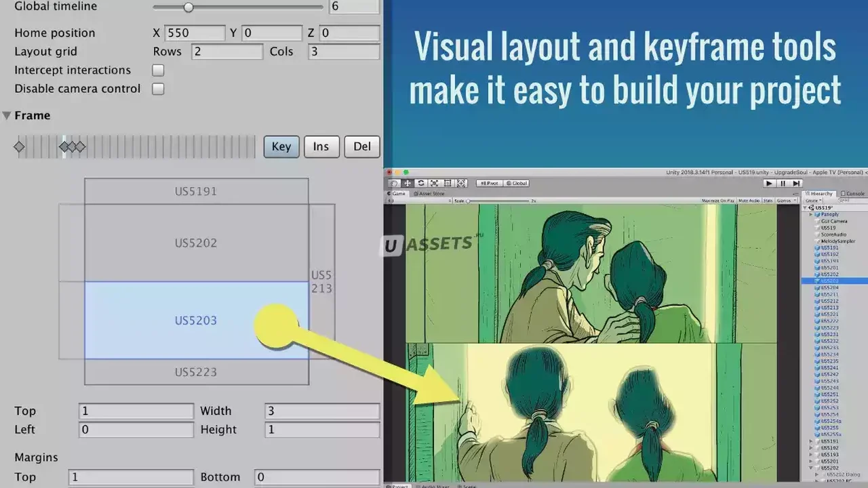Click the Margins Bottom input field
868x488 pixels.
[317, 478]
